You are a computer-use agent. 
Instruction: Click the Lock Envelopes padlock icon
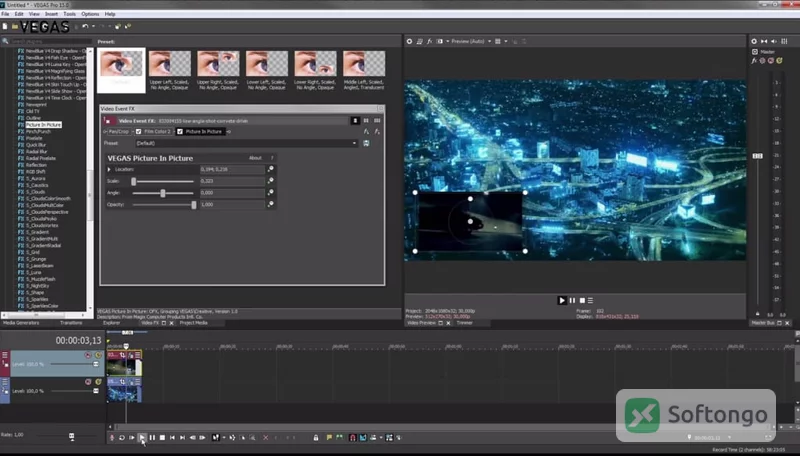pyautogui.click(x=316, y=438)
